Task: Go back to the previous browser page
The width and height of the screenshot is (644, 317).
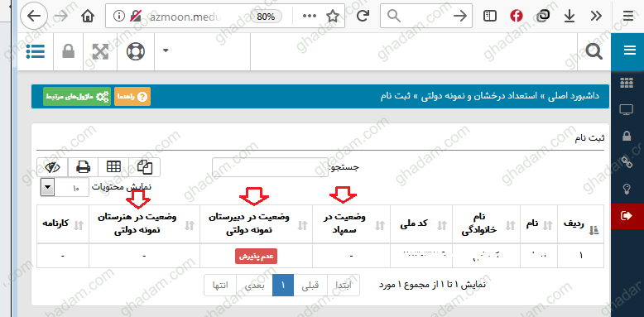Action: tap(33, 16)
